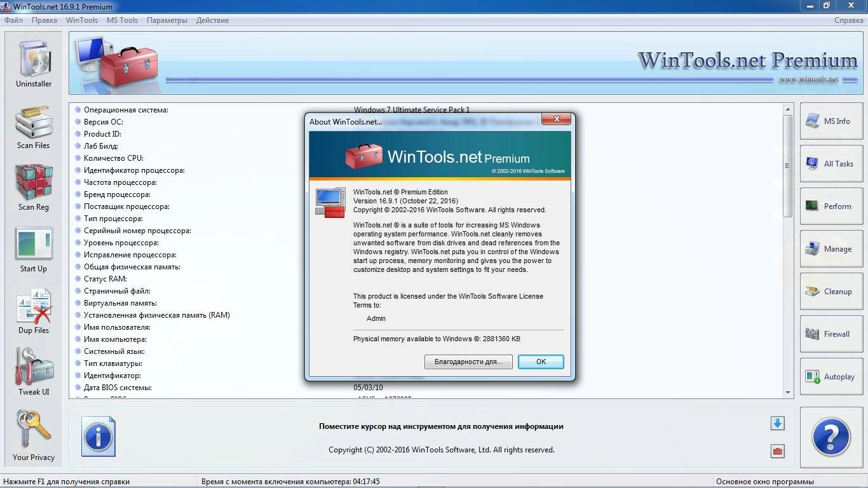Open the Dup Files finder

point(34,311)
